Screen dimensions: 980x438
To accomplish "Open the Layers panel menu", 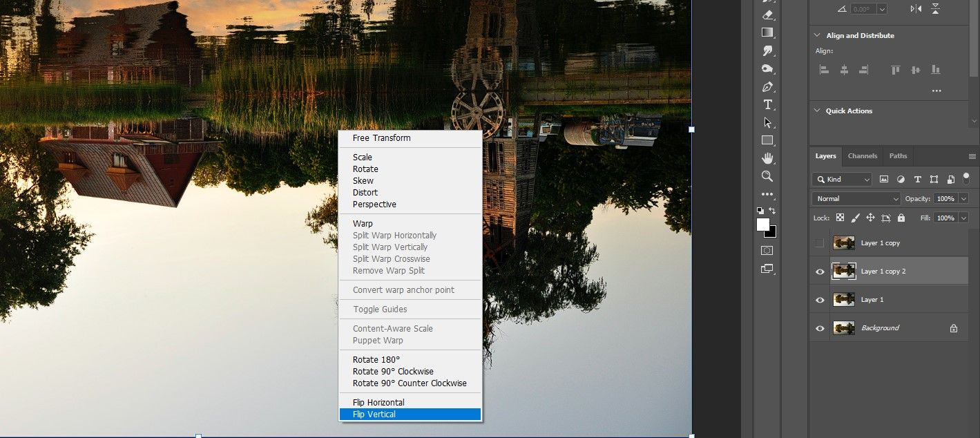I will [x=972, y=157].
